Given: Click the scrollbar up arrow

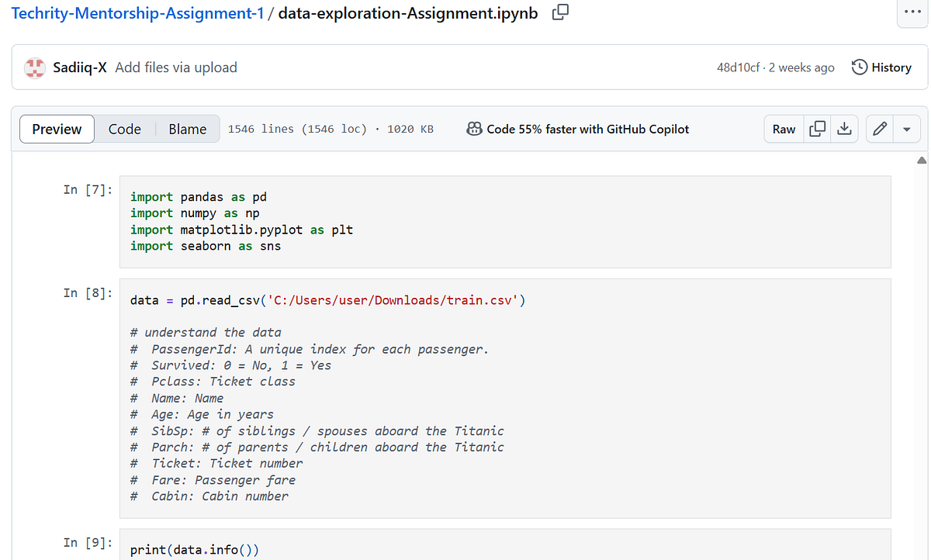Looking at the screenshot, I should tap(922, 160).
